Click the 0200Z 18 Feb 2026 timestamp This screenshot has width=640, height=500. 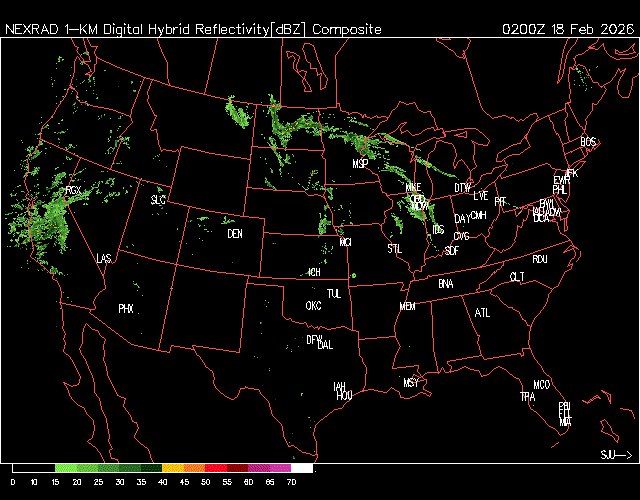[x=567, y=29]
